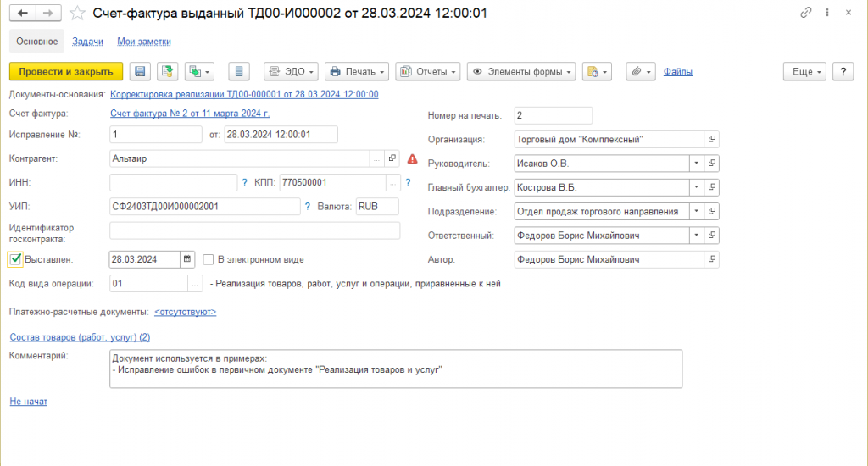Open the sheet-with-clock icon dropdown button
The image size is (868, 466).
click(x=597, y=71)
